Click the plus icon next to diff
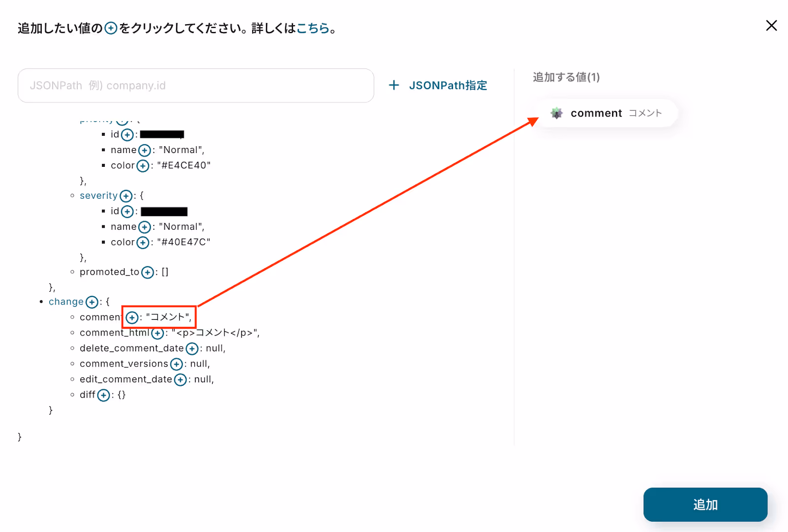 (103, 395)
